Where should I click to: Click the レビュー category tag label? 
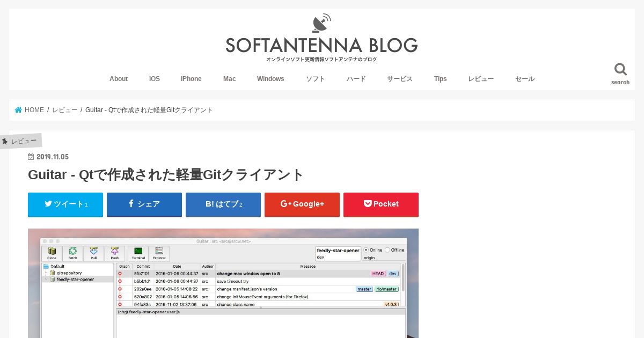tap(20, 141)
